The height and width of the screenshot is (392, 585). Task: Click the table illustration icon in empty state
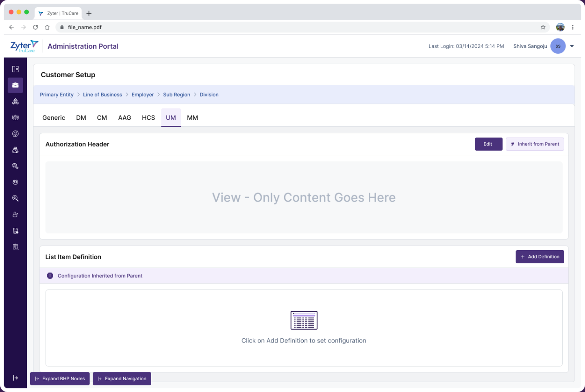click(x=304, y=320)
